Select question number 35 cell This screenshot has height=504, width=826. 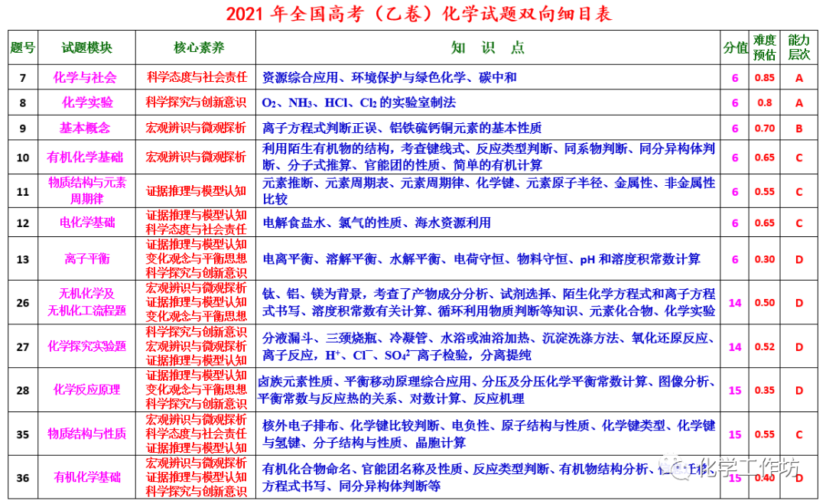tap(23, 434)
